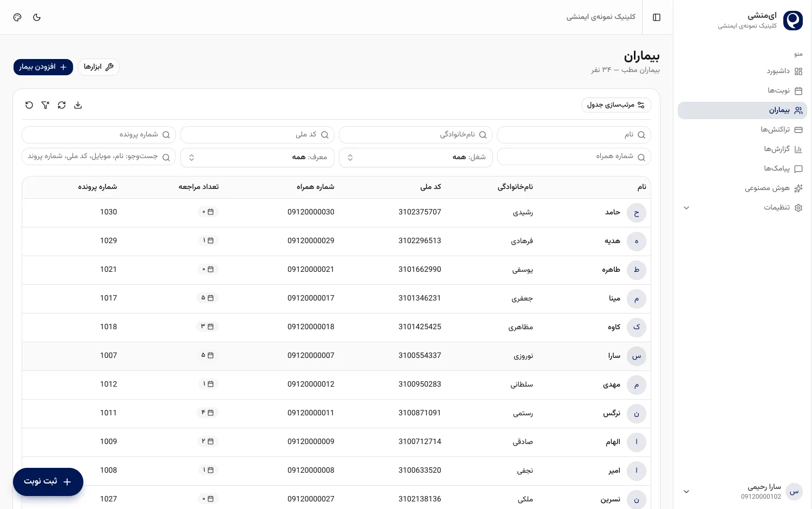Open the معرف: همه dropdown
812x509 pixels.
pos(257,158)
